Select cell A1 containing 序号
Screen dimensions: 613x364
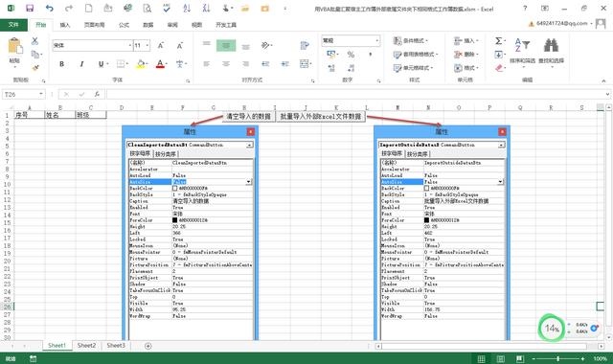[x=30, y=115]
